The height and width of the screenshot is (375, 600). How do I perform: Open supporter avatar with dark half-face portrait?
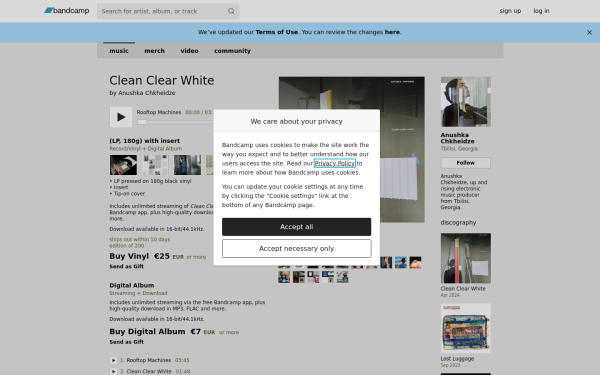(x=386, y=262)
